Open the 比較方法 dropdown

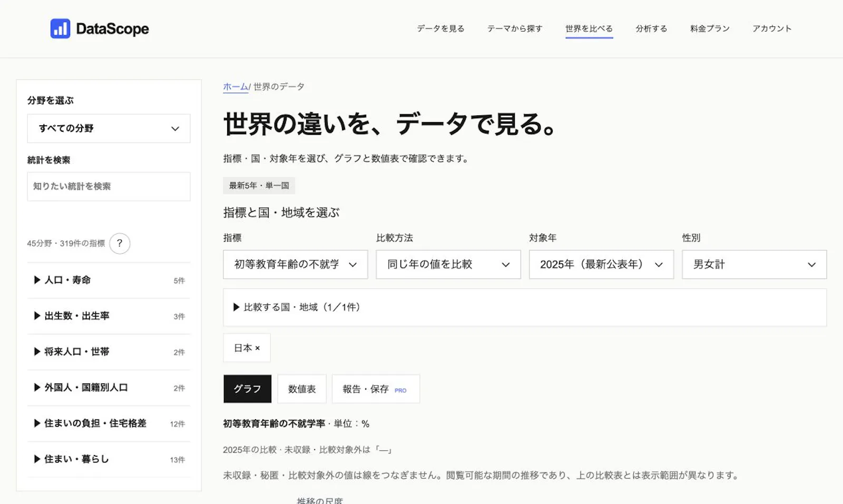[448, 264]
